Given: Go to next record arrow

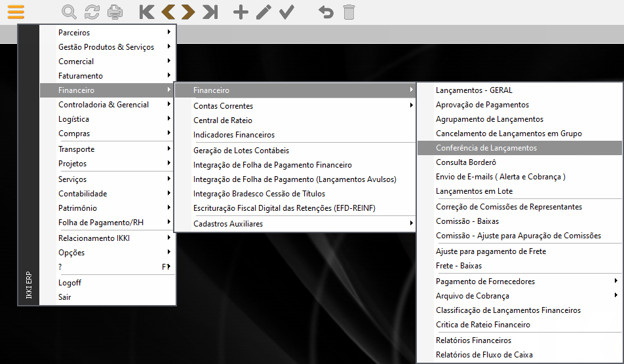Looking at the screenshot, I should tap(188, 12).
